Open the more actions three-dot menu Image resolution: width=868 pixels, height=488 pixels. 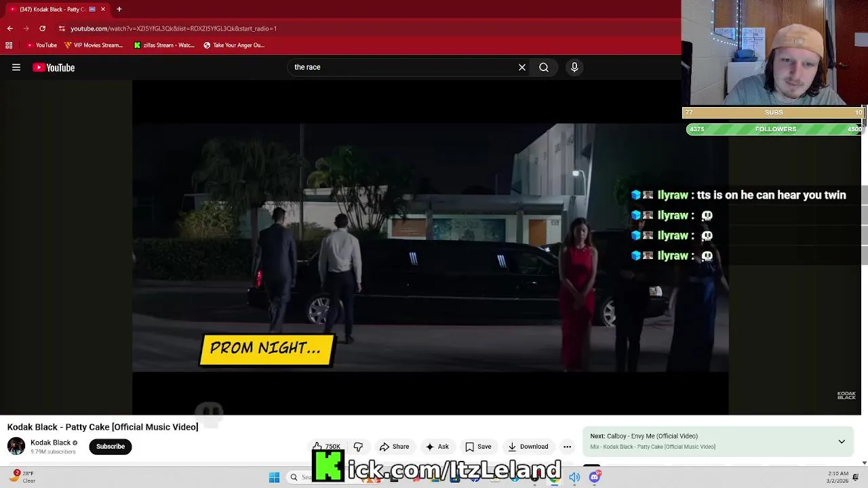point(567,447)
